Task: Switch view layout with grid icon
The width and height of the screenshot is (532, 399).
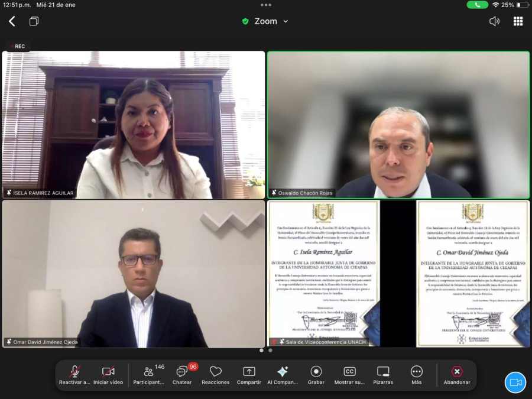Action: pos(518,21)
